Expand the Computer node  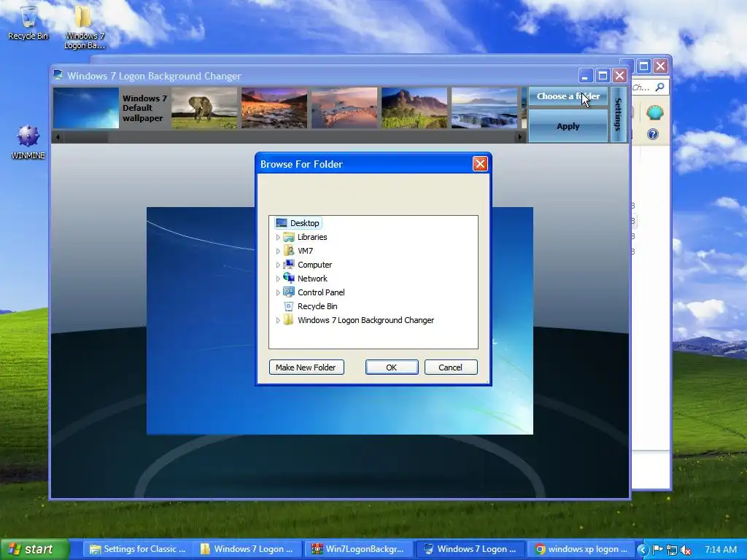(x=278, y=265)
